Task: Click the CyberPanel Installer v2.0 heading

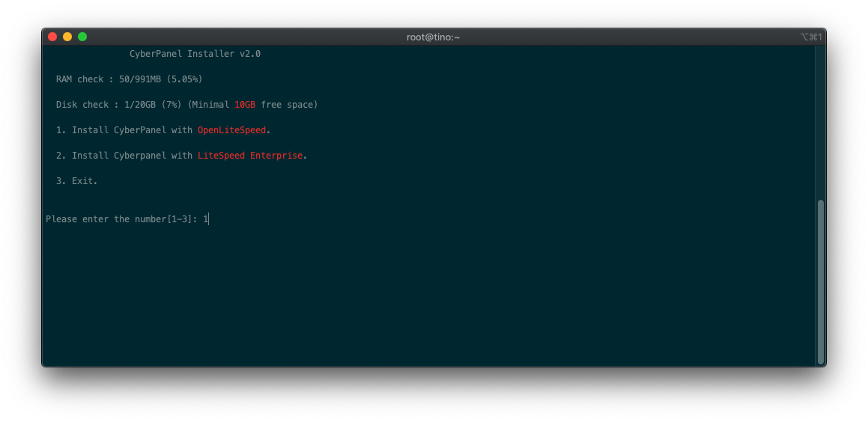Action: 195,54
